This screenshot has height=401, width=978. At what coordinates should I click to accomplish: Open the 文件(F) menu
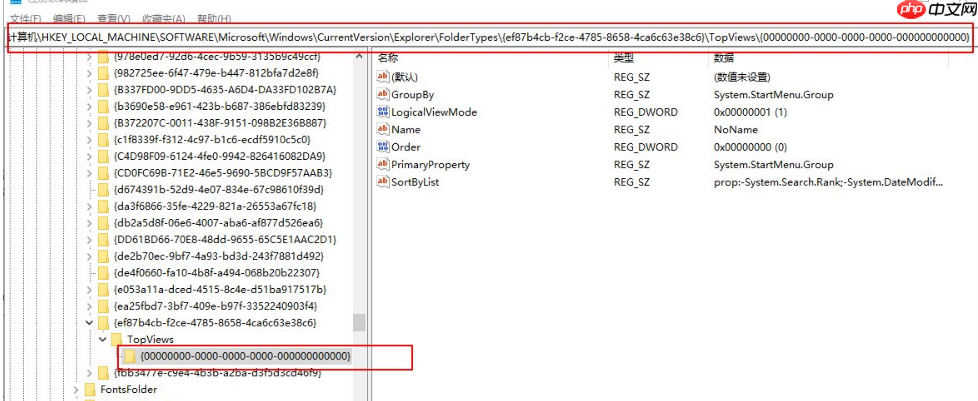[x=26, y=19]
